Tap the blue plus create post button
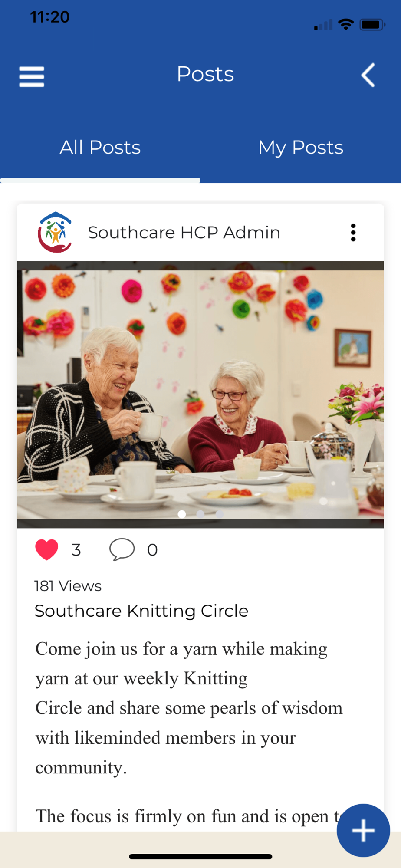401x868 pixels. click(x=363, y=830)
